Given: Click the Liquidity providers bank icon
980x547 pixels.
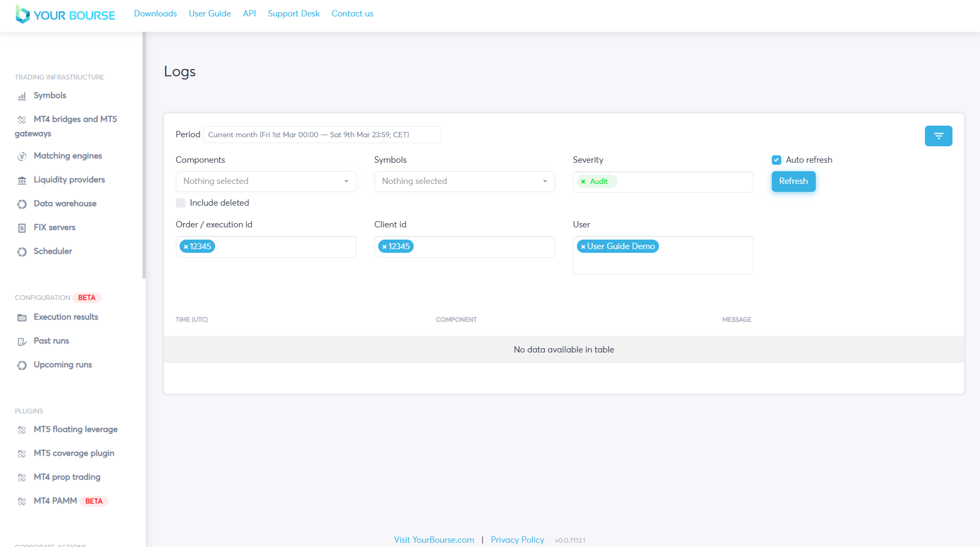Looking at the screenshot, I should [x=22, y=180].
